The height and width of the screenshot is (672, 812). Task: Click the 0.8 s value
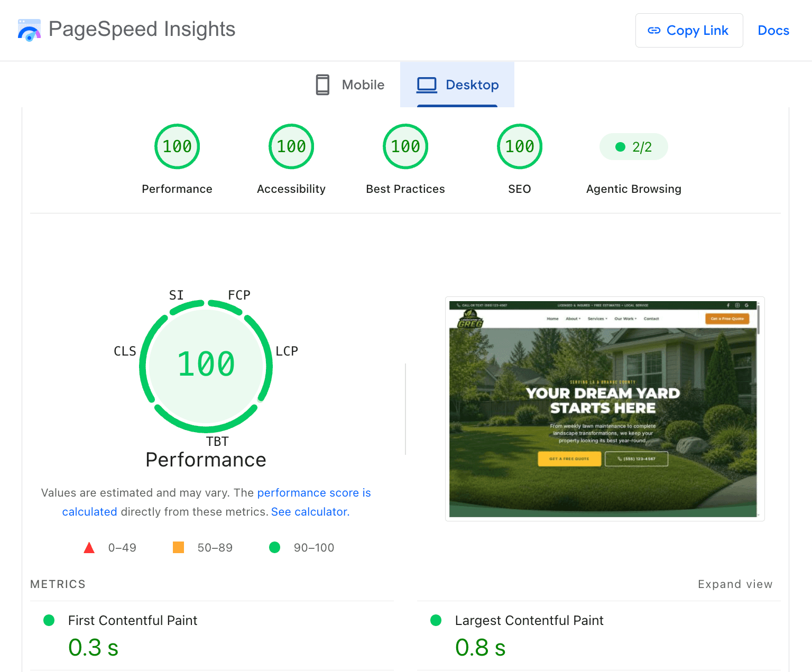pos(481,648)
